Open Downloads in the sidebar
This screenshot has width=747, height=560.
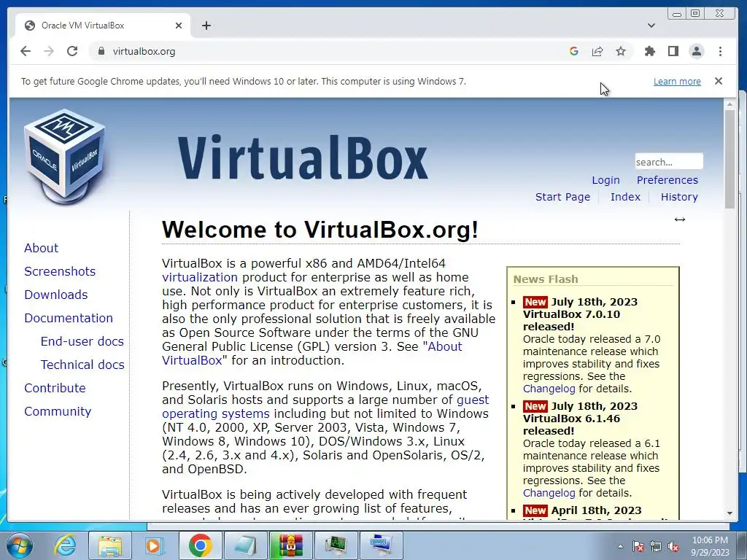(x=55, y=295)
